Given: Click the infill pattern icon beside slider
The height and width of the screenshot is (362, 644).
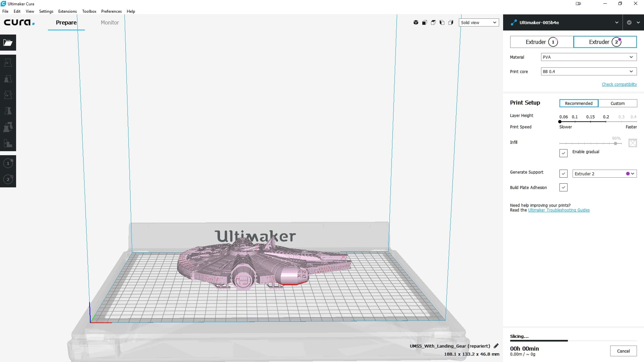Looking at the screenshot, I should coord(633,143).
